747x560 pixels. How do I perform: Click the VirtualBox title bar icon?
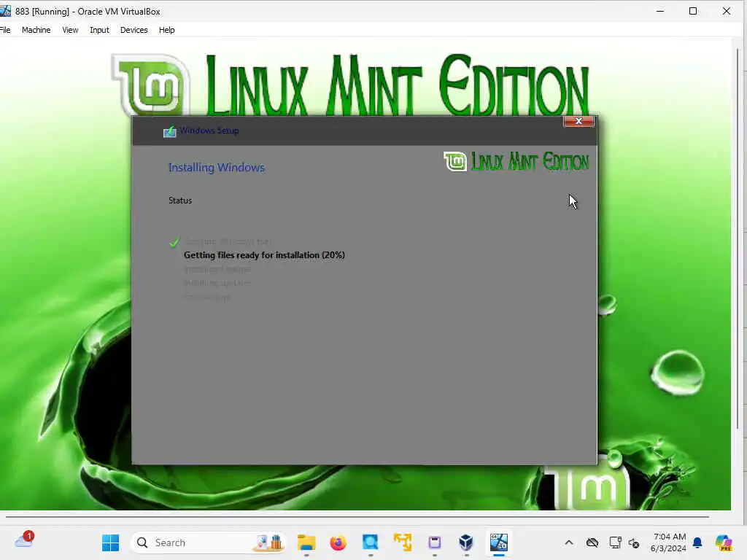coord(5,11)
